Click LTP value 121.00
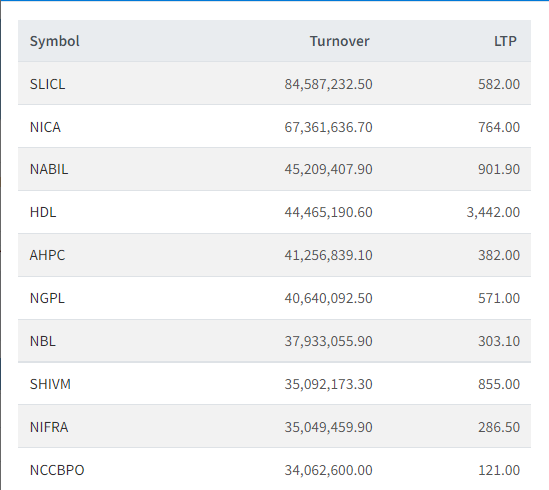The width and height of the screenshot is (549, 490). pyautogui.click(x=499, y=470)
